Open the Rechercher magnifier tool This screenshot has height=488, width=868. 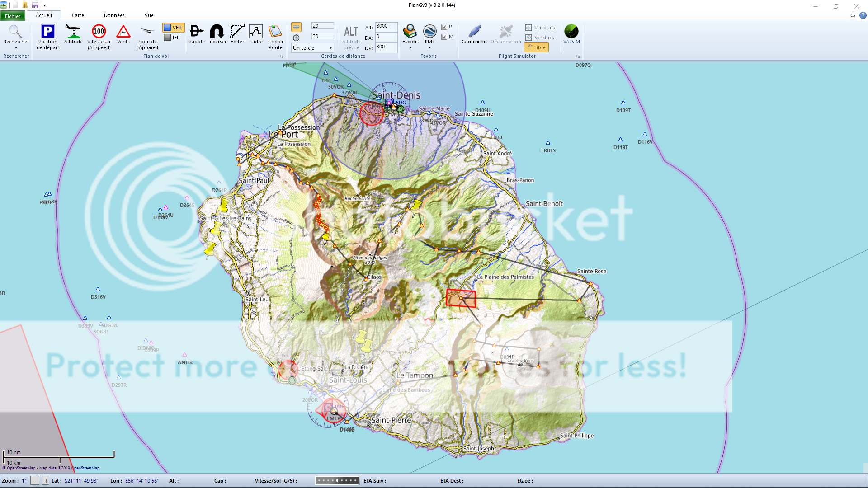pos(16,32)
